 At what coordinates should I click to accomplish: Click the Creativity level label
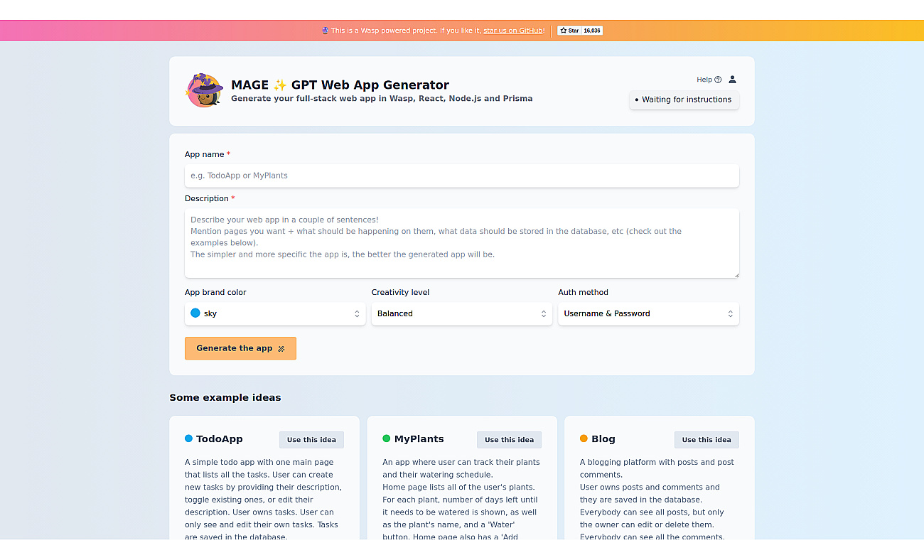[x=400, y=292]
